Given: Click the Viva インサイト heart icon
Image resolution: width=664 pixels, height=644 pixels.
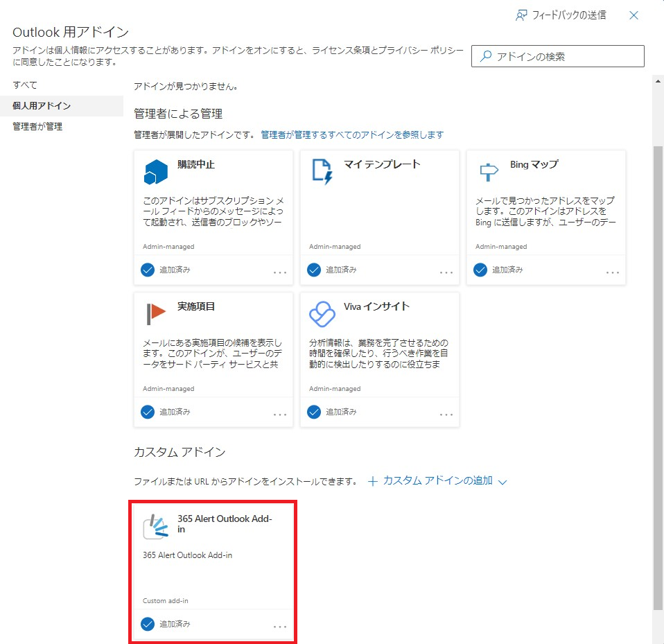Looking at the screenshot, I should coord(322,313).
